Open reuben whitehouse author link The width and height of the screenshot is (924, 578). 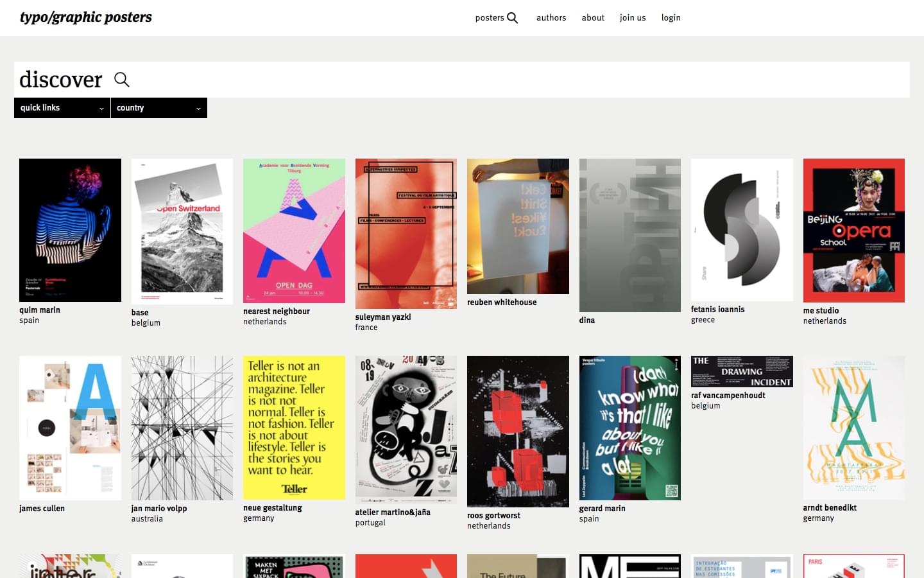(502, 302)
